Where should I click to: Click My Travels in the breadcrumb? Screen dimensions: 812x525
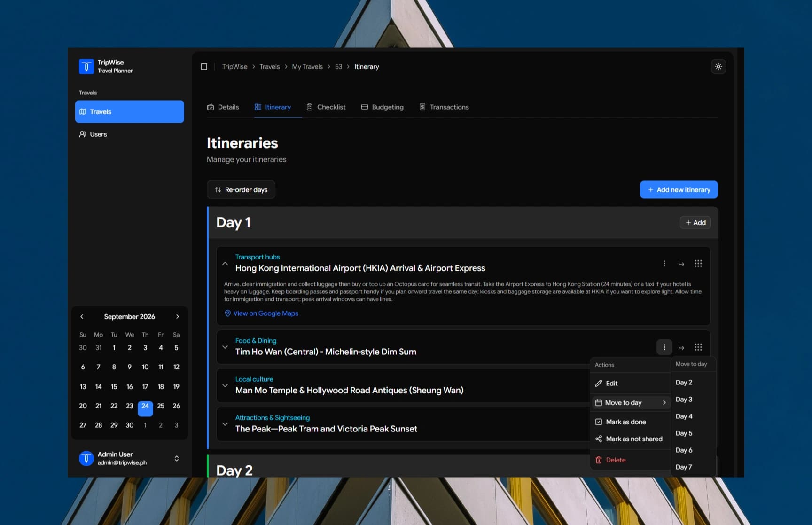[x=307, y=67]
